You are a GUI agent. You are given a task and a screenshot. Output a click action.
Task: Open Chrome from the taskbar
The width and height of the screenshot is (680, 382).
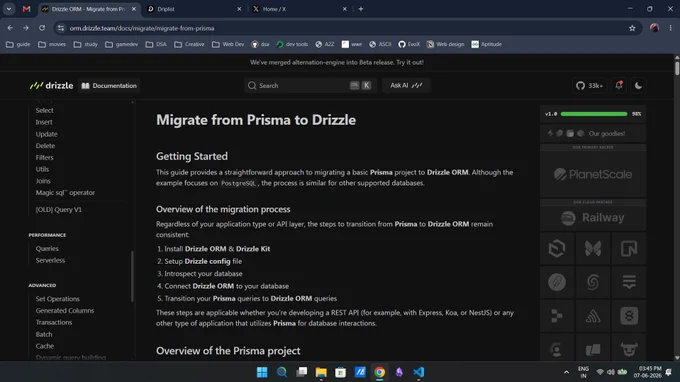click(x=379, y=372)
